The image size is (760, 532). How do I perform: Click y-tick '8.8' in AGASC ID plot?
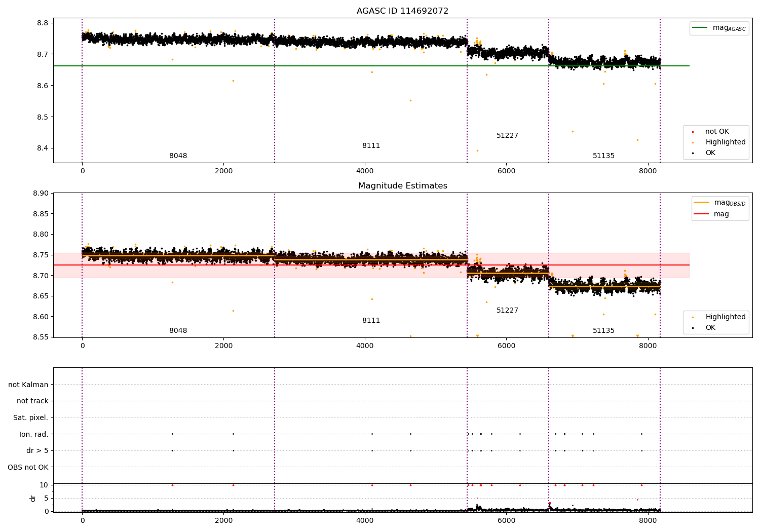[x=43, y=23]
